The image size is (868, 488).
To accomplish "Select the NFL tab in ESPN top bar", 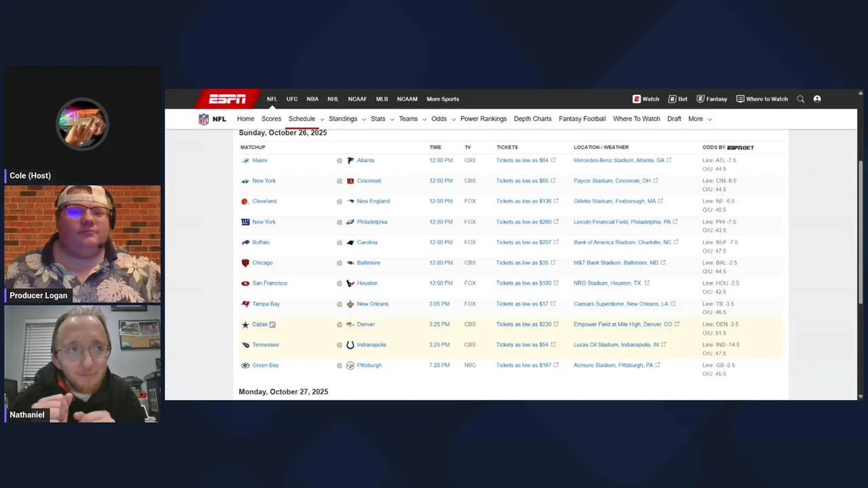I will click(x=272, y=99).
